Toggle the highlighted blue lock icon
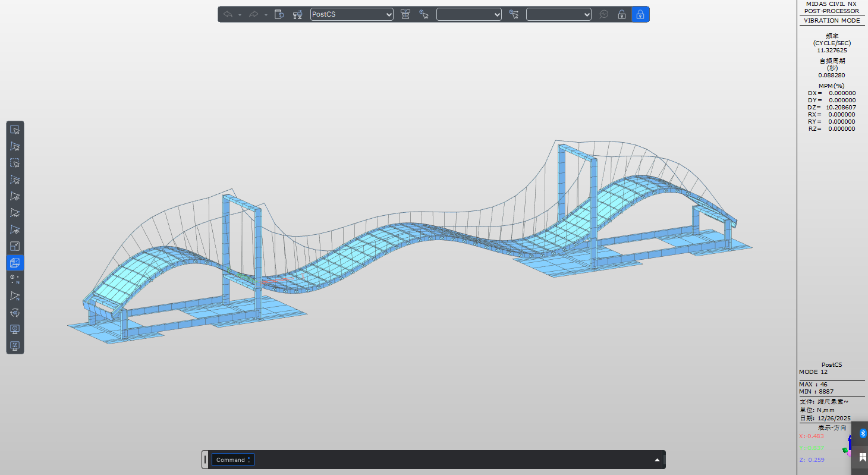The height and width of the screenshot is (475, 868). pyautogui.click(x=640, y=14)
